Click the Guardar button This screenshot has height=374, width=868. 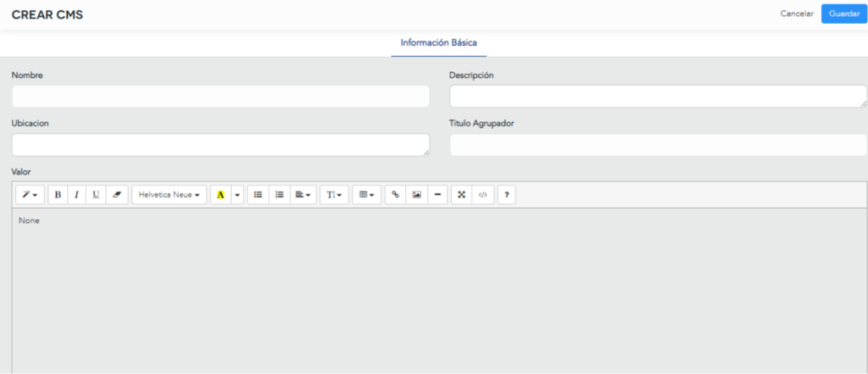tap(844, 14)
